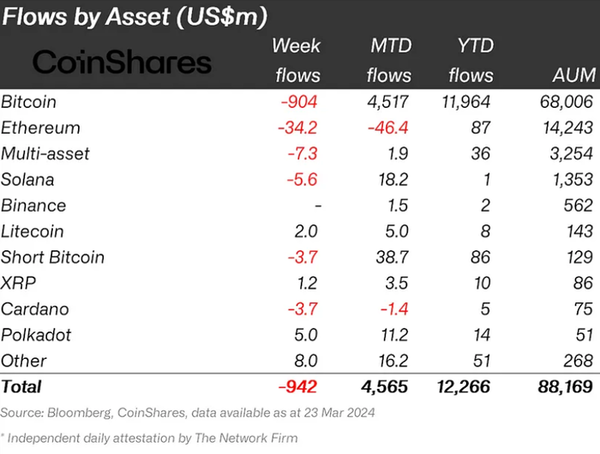Click the Cardano row label
The image size is (600, 454).
click(x=35, y=309)
